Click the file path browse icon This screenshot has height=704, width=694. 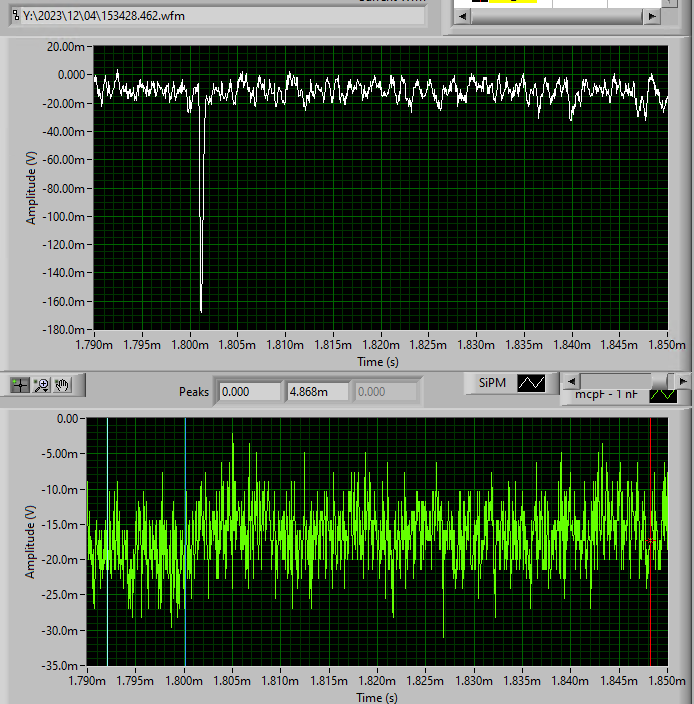(14, 16)
